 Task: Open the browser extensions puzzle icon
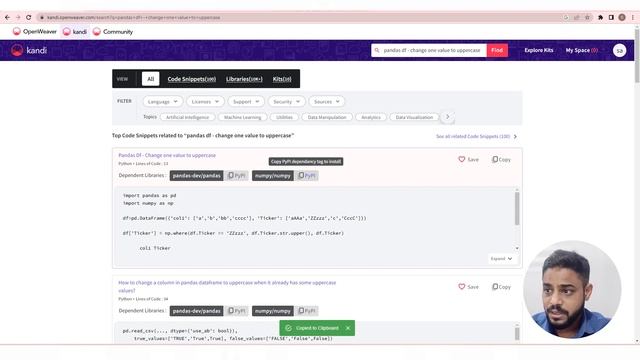(x=600, y=18)
